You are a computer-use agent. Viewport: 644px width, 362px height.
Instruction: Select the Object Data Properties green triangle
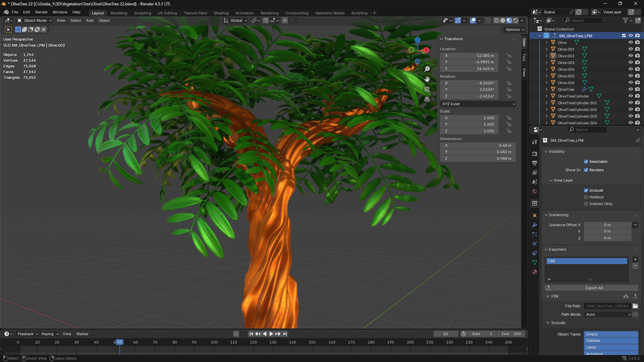point(535,262)
